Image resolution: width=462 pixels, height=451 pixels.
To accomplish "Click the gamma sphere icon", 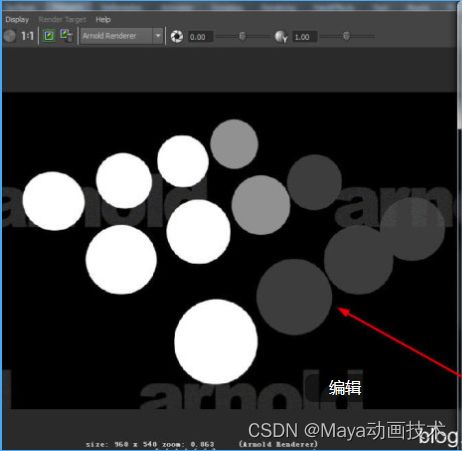I will (281, 36).
